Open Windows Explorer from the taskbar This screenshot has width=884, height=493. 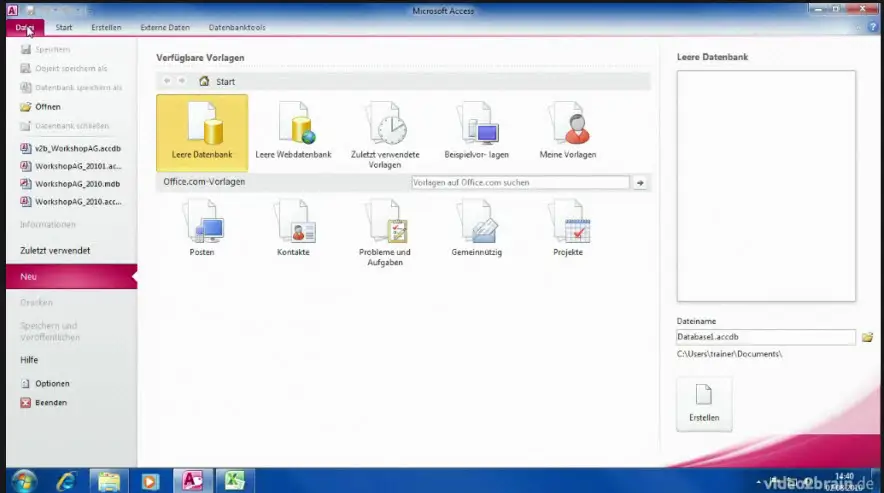pos(109,481)
